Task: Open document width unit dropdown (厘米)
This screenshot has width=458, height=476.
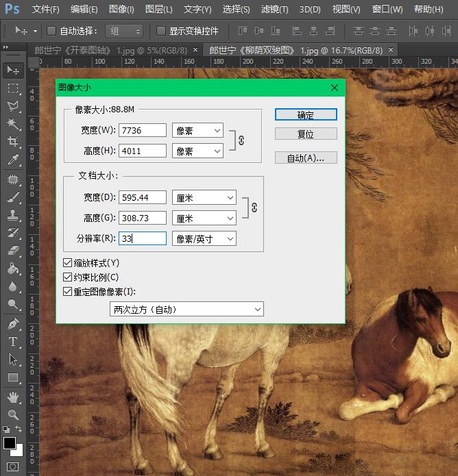Action: (x=204, y=198)
